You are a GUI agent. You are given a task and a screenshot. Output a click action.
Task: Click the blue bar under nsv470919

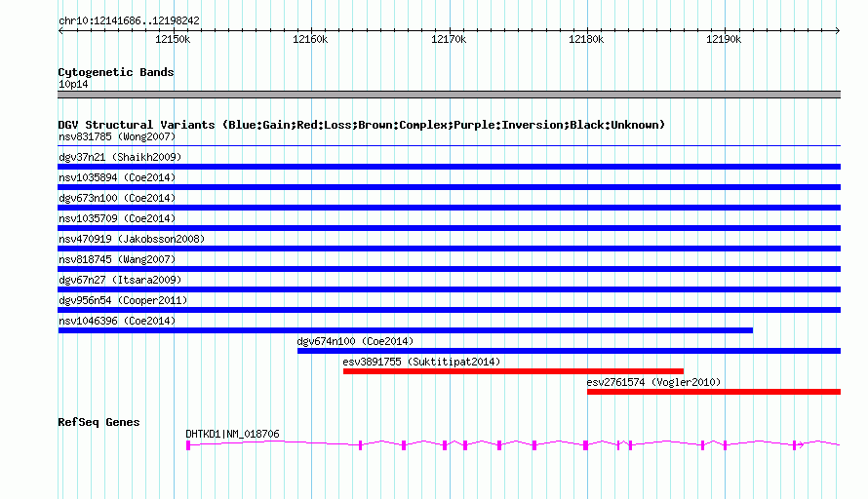click(449, 249)
